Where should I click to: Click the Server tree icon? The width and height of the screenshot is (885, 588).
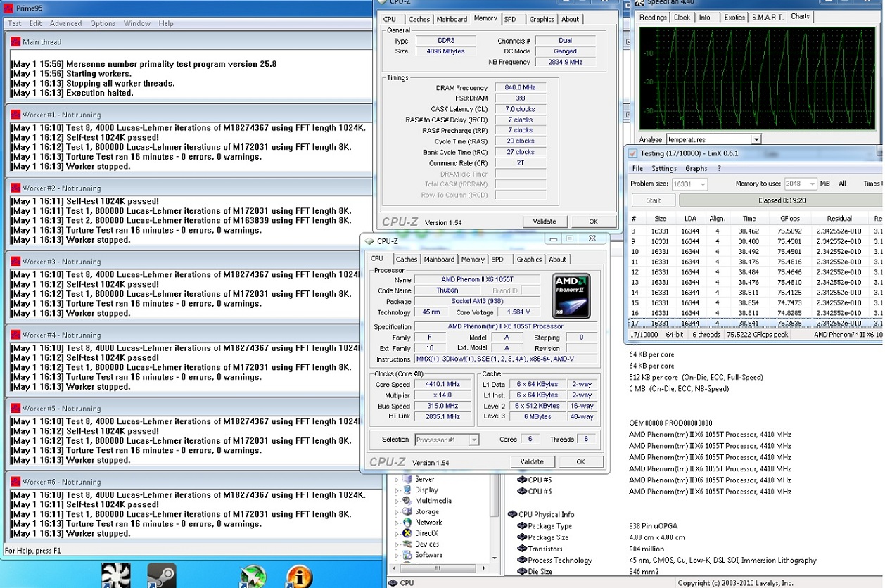pos(408,479)
